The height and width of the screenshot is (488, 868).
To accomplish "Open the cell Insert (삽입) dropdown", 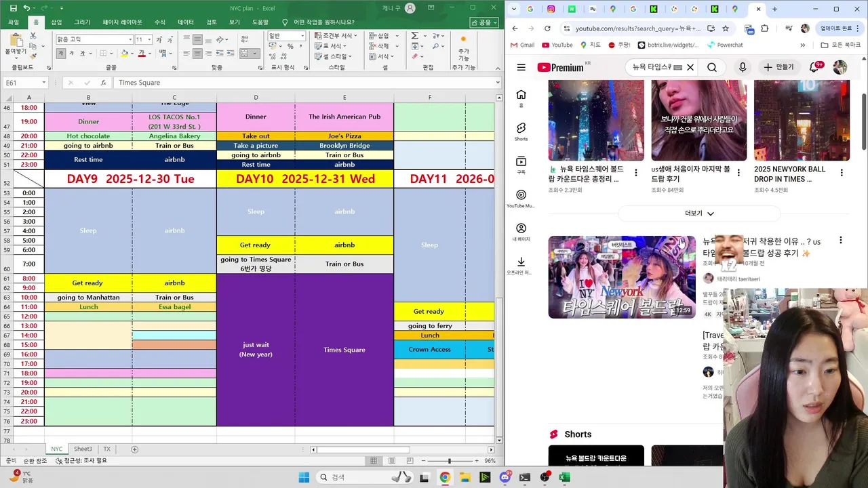I will [382, 36].
